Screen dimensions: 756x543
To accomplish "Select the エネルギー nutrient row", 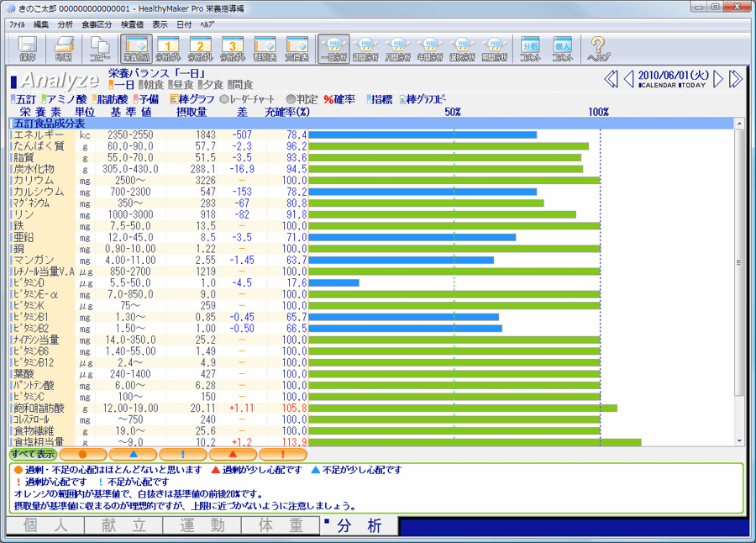I will (x=371, y=134).
